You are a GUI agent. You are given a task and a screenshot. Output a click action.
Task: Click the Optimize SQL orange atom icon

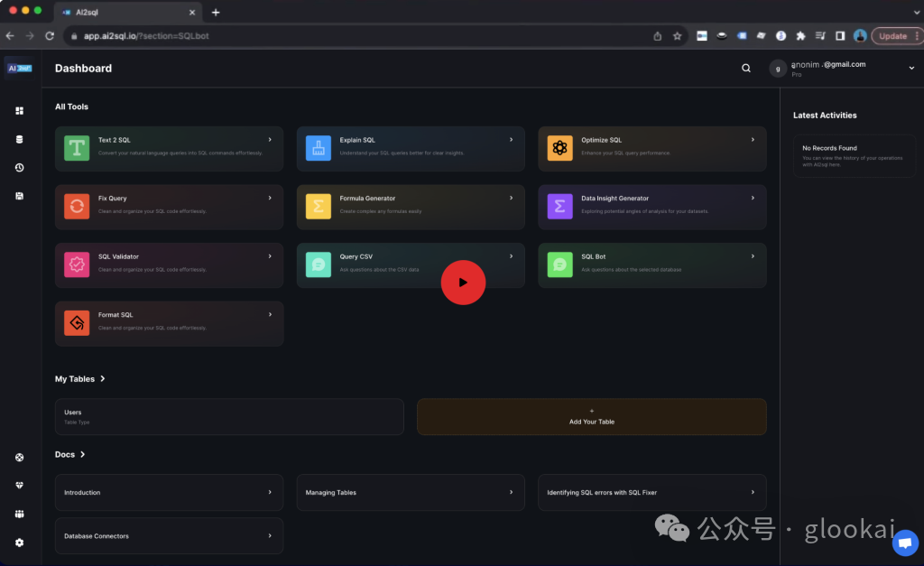pos(559,148)
